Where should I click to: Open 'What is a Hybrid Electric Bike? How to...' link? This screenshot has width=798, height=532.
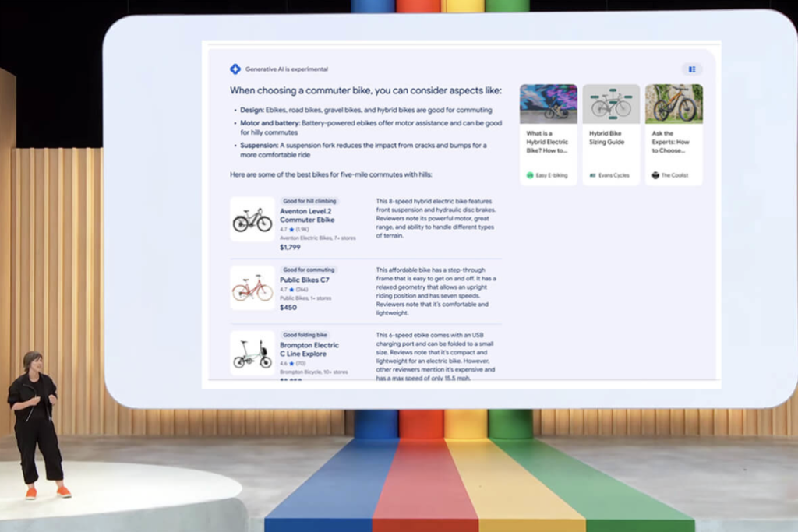(547, 142)
